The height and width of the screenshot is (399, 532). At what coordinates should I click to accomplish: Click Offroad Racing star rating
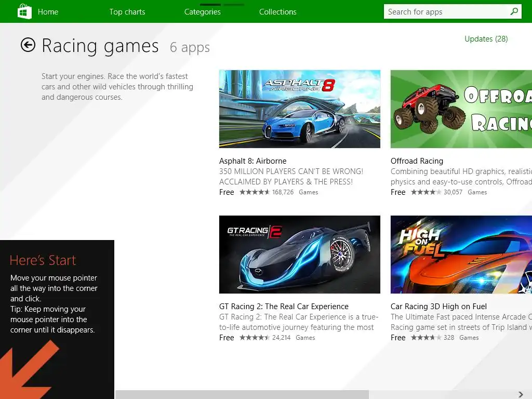pyautogui.click(x=426, y=192)
